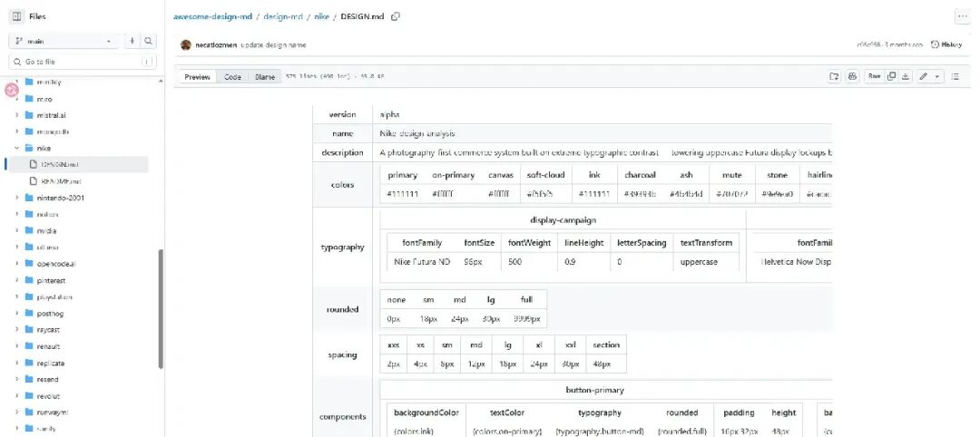Expand the nintendo-2001 folder chevron
The height and width of the screenshot is (437, 980).
pos(17,198)
